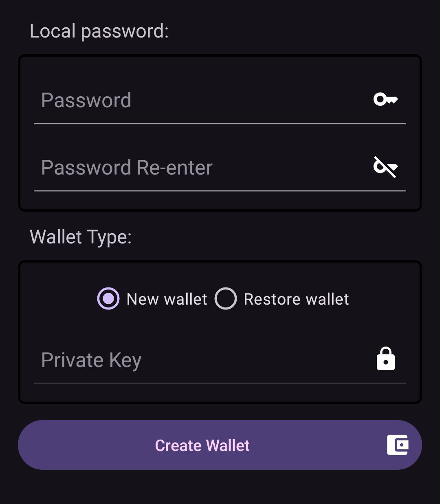Click the 'Private Key' placeholder text
Screen dimensions: 440x504
[91, 360]
